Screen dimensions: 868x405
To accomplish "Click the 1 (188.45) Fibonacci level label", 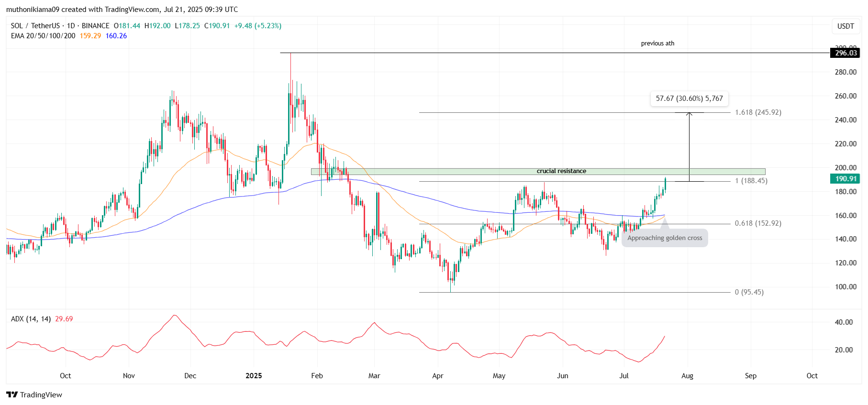I will (x=751, y=181).
